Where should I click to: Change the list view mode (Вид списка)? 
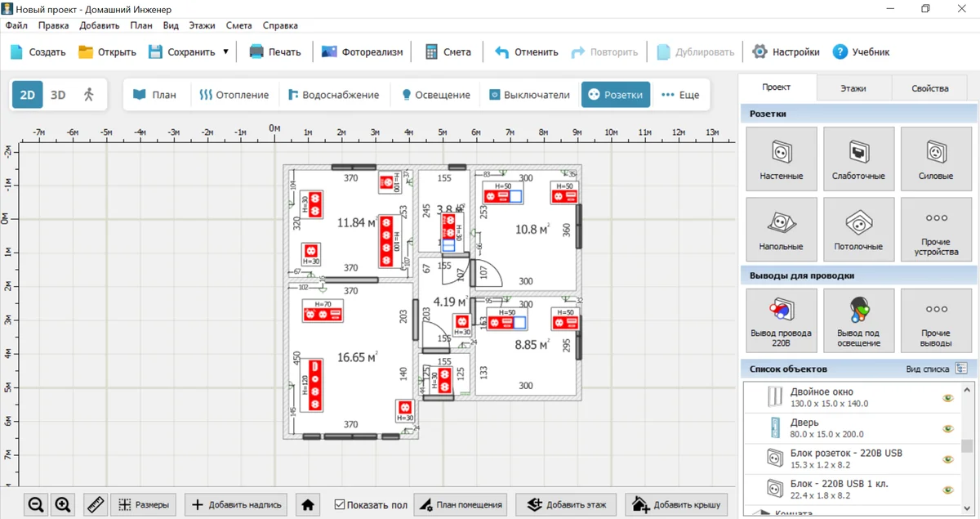pyautogui.click(x=961, y=369)
